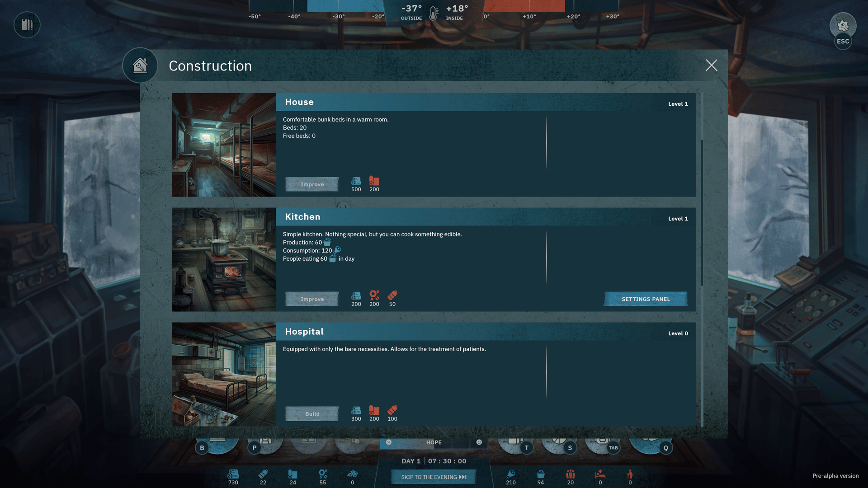The image size is (868, 488).
Task: Click the sick patients bed icon
Action: click(600, 474)
